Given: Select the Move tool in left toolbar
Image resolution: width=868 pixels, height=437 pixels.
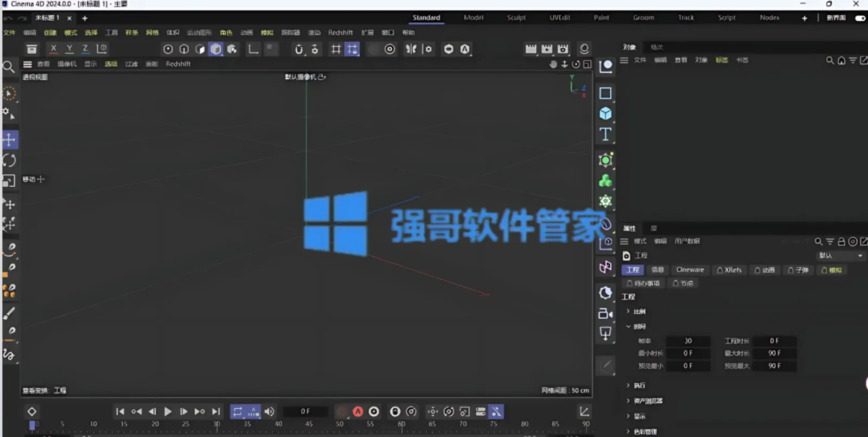Looking at the screenshot, I should pos(9,140).
